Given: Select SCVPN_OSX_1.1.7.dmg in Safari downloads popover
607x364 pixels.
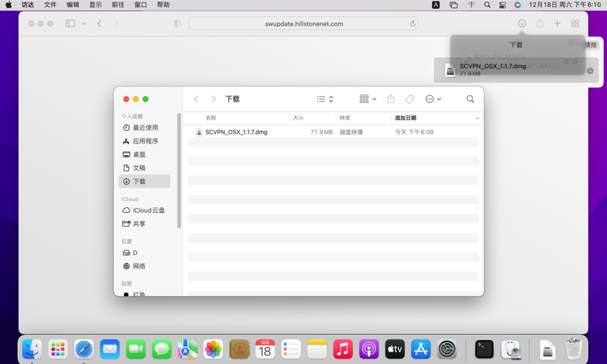Looking at the screenshot, I should tap(516, 70).
